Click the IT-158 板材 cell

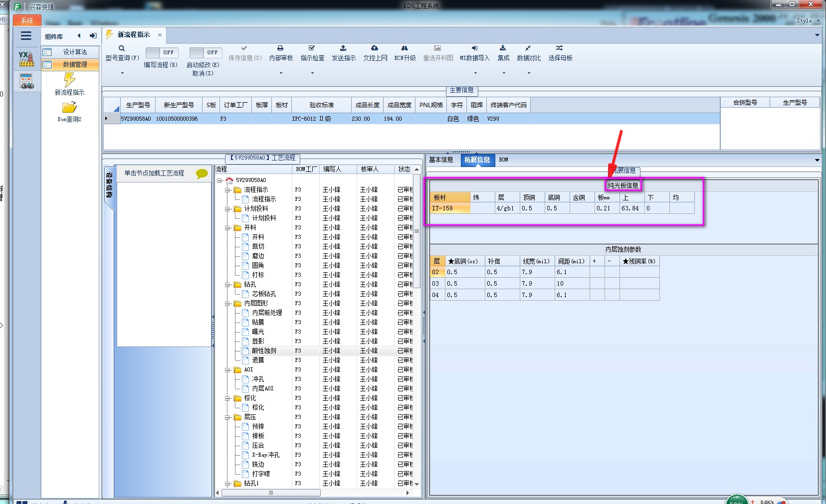[450, 208]
